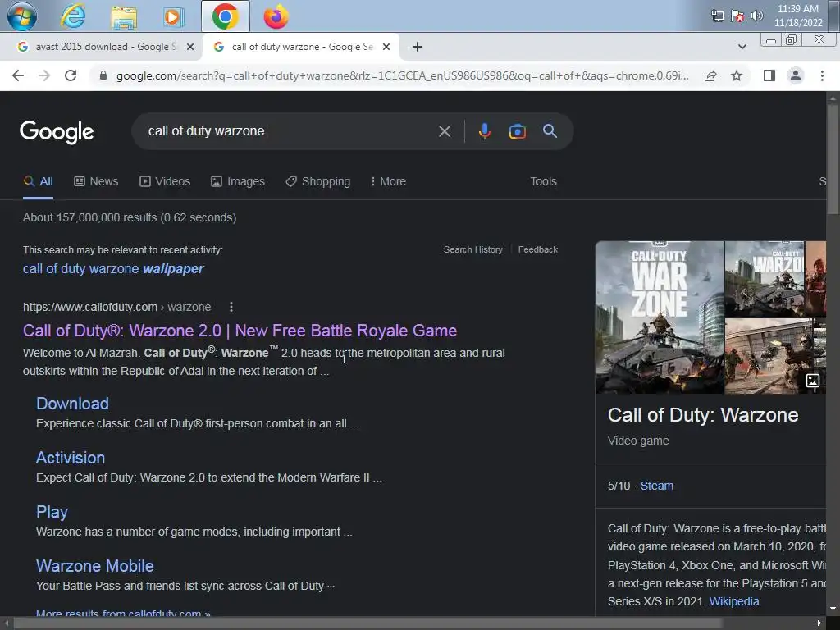Open call of duty warzone wallpaper suggestion

(113, 269)
